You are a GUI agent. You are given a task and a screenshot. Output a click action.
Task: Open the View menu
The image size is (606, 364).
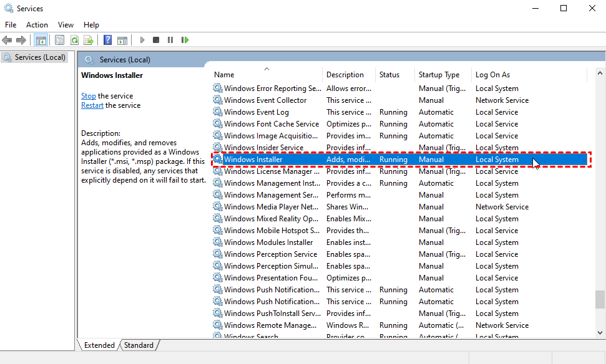66,25
